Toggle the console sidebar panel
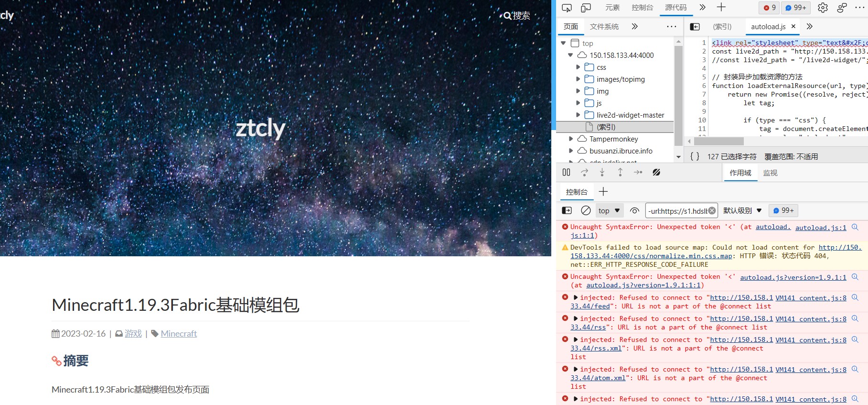868x405 pixels. point(567,210)
